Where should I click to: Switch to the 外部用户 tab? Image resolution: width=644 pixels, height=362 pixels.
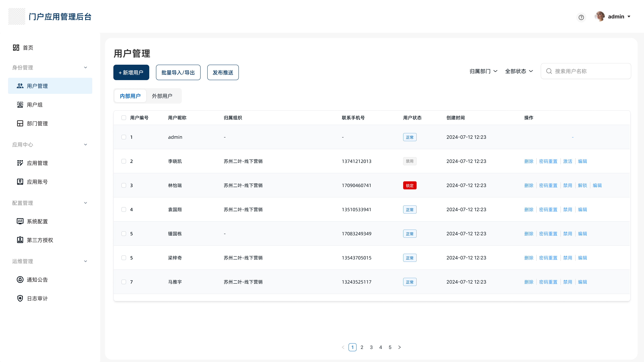(162, 96)
